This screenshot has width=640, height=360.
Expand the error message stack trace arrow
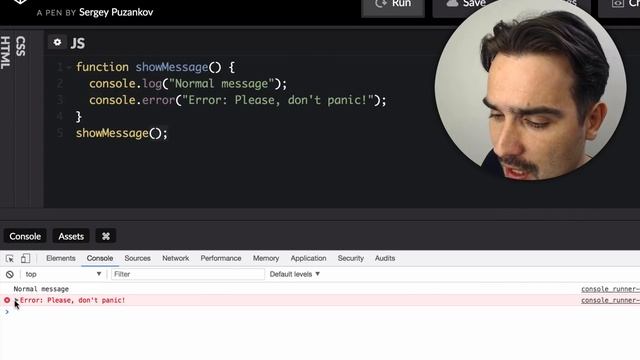(x=16, y=300)
